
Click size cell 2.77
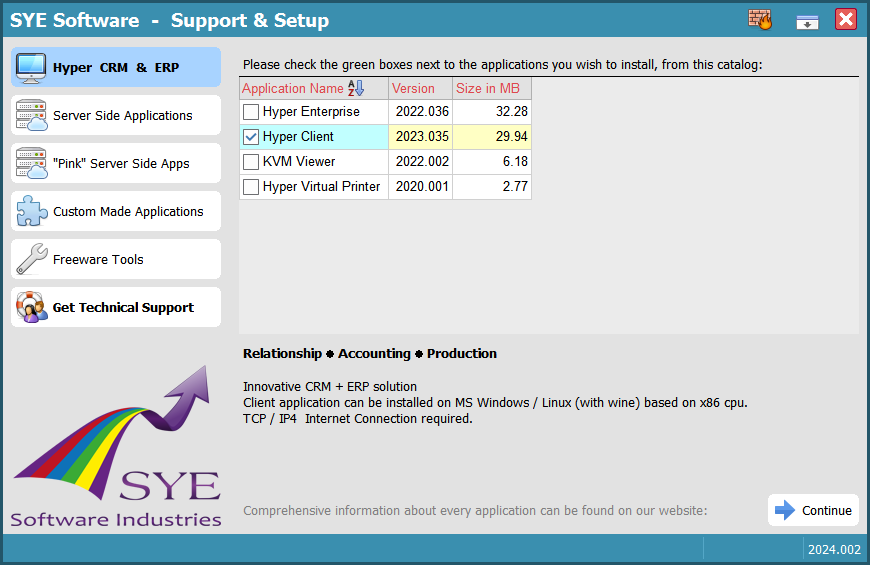point(492,186)
